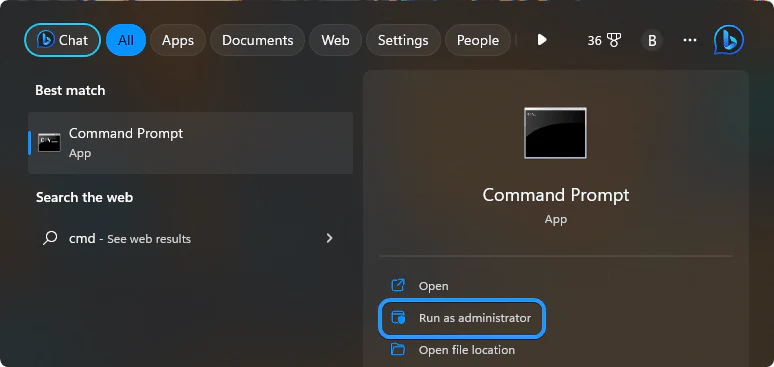Open the three-dot options menu
This screenshot has width=774, height=367.
(690, 41)
